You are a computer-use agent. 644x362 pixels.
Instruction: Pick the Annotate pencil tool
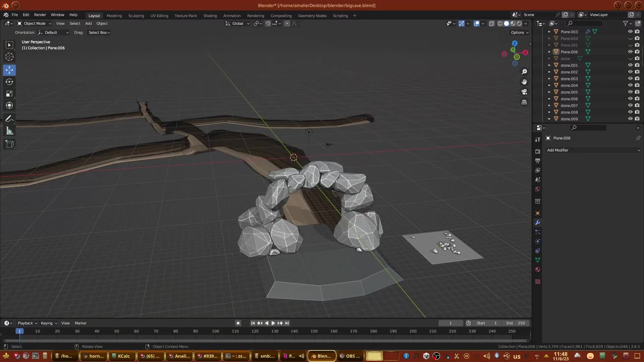[x=9, y=119]
